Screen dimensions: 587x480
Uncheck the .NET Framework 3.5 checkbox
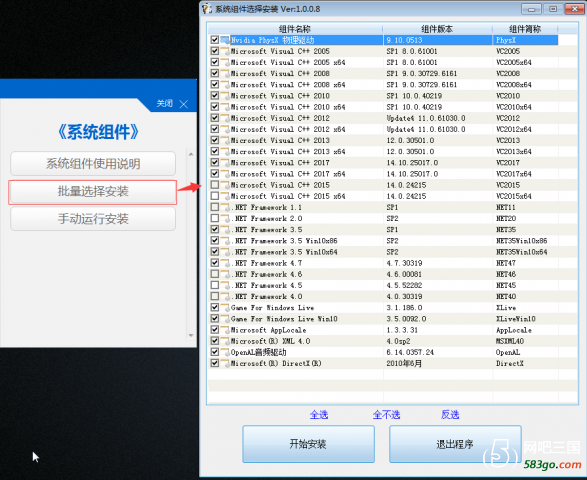pyautogui.click(x=215, y=229)
